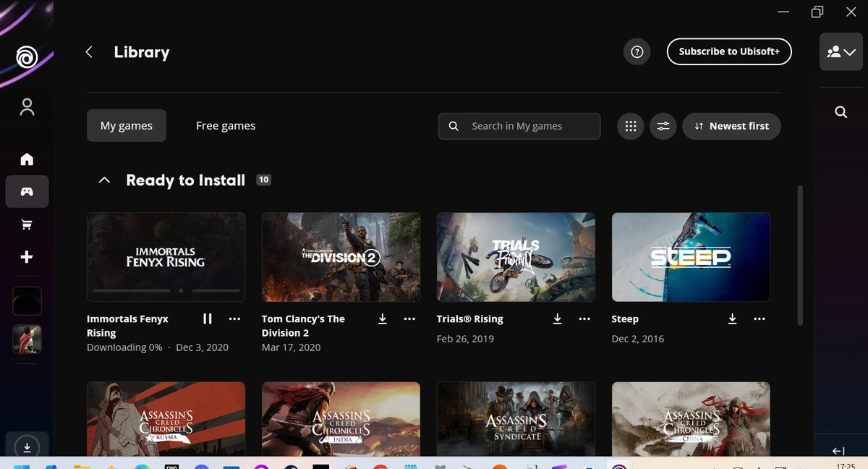The height and width of the screenshot is (469, 868).
Task: Open the Immortals Fenyx Rising cover
Action: pos(166,257)
